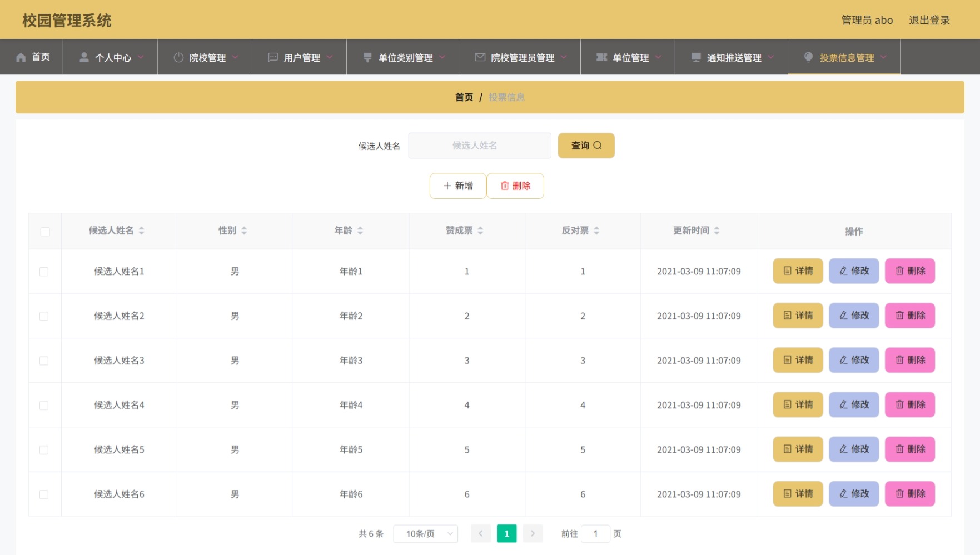Click row 删除 for 候选人姓名3
This screenshot has height=555, width=980.
point(910,360)
